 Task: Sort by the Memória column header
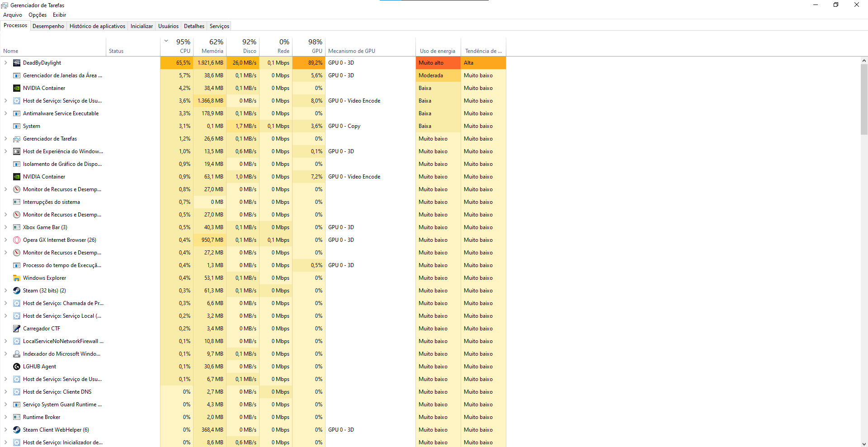coord(210,47)
